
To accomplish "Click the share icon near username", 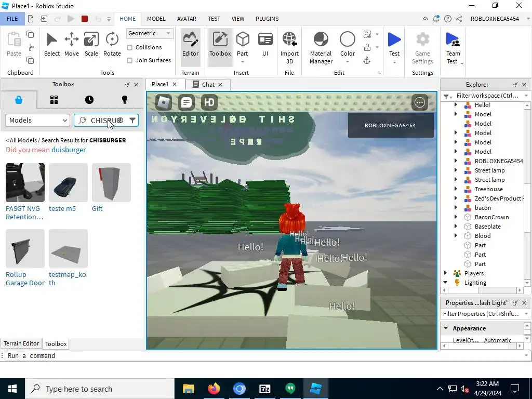I will 459,19.
